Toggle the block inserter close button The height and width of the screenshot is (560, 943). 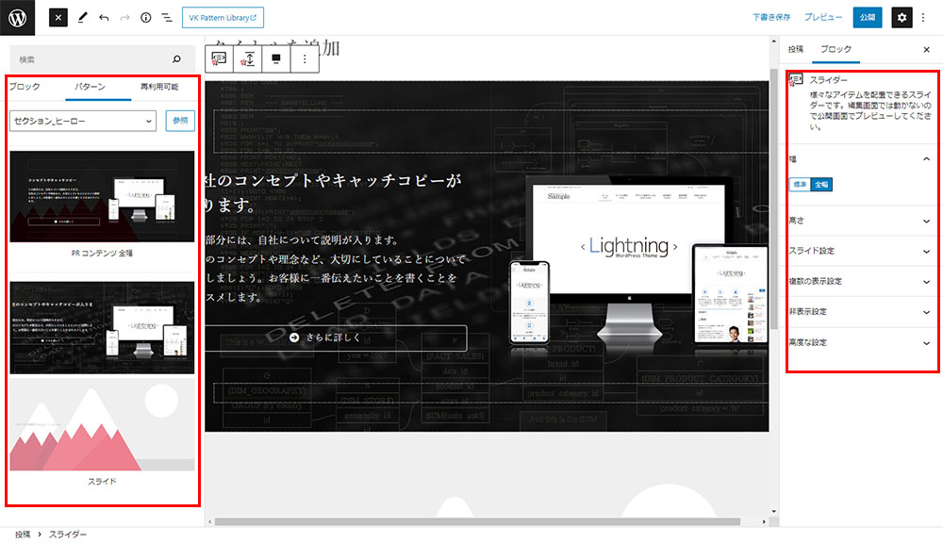point(58,17)
